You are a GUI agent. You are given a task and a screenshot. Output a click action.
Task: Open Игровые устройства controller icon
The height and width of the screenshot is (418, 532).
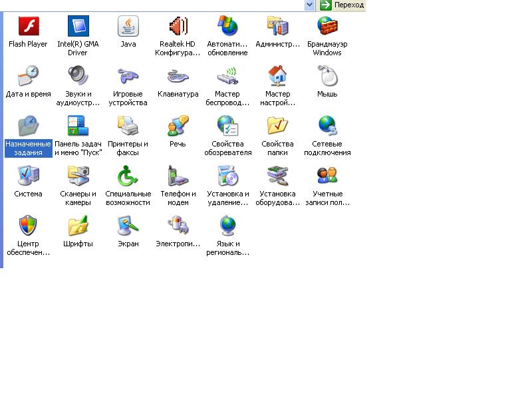(128, 77)
